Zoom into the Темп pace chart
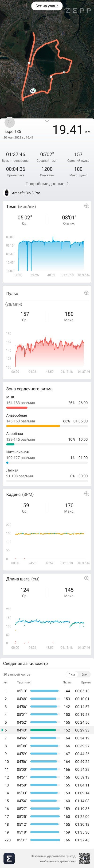Image resolution: width=94 pixels, height=868 pixels. pos(86,206)
